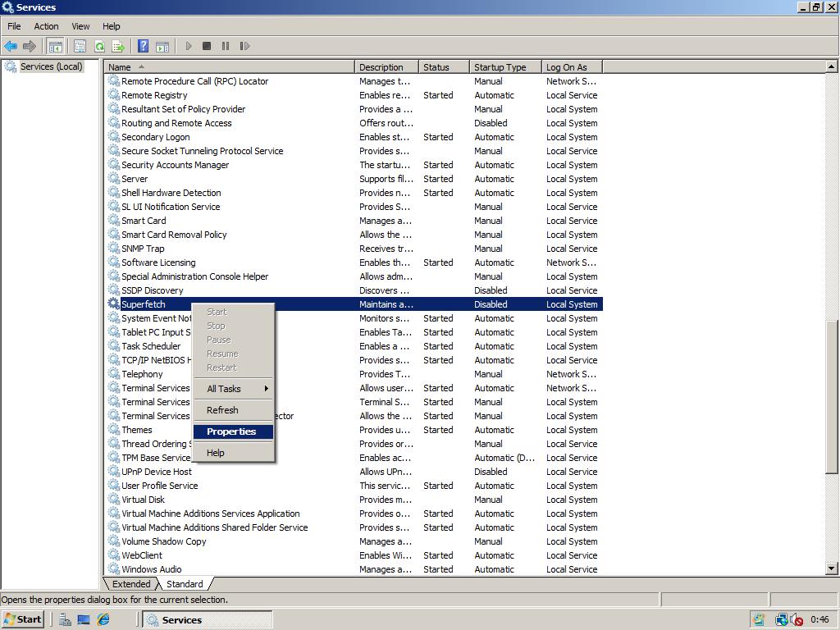Click the Export List toolbar icon
This screenshot has width=840, height=630.
118,46
